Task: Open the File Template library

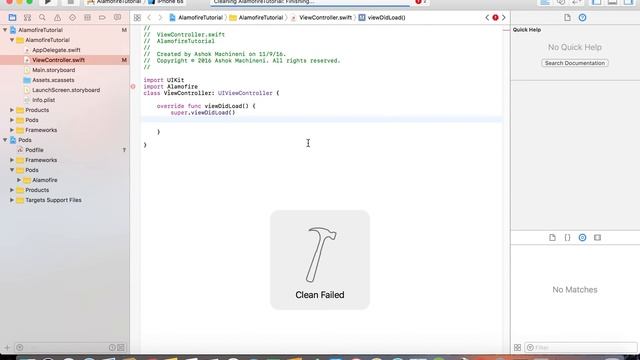Action: coord(552,238)
